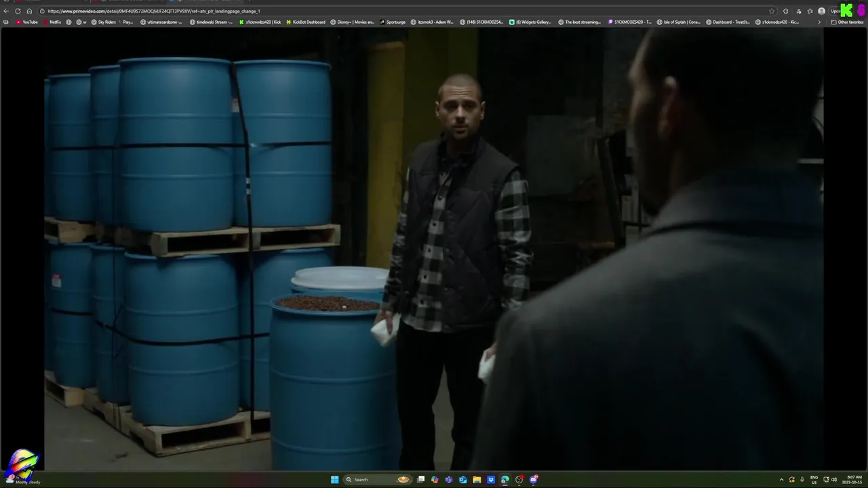Open Discord from the taskbar
Image resolution: width=868 pixels, height=488 pixels.
click(x=534, y=480)
